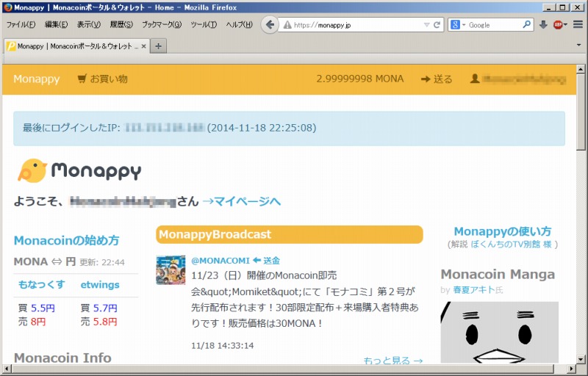Click the vertical scrollbar down arrow
The height and width of the screenshot is (376, 588).
(581, 359)
